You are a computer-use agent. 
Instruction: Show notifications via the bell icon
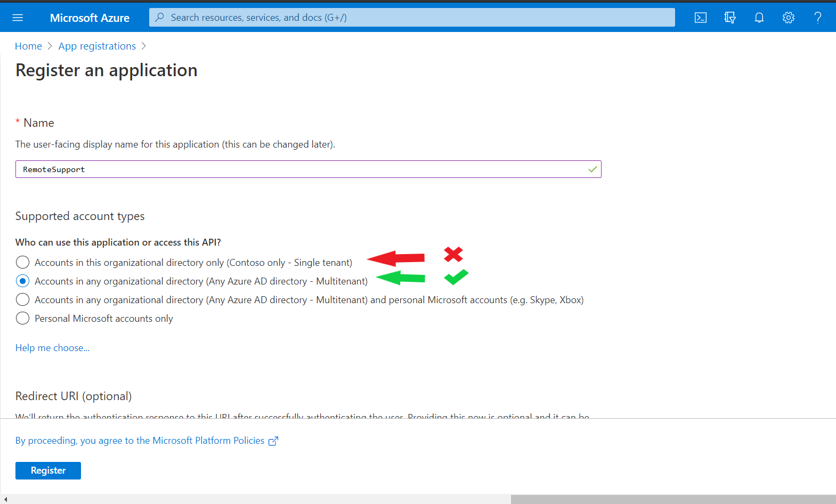pyautogui.click(x=759, y=18)
